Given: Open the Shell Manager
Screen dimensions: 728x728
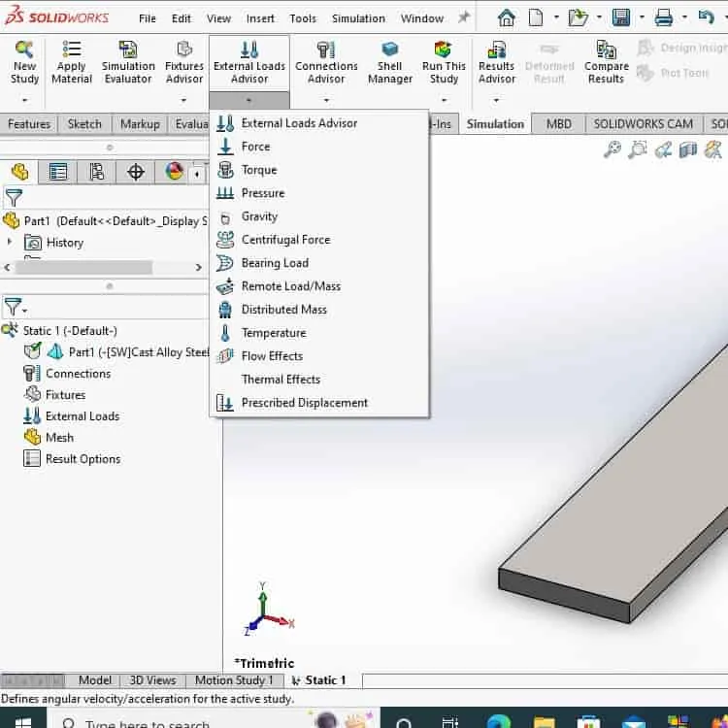Looking at the screenshot, I should (x=389, y=64).
